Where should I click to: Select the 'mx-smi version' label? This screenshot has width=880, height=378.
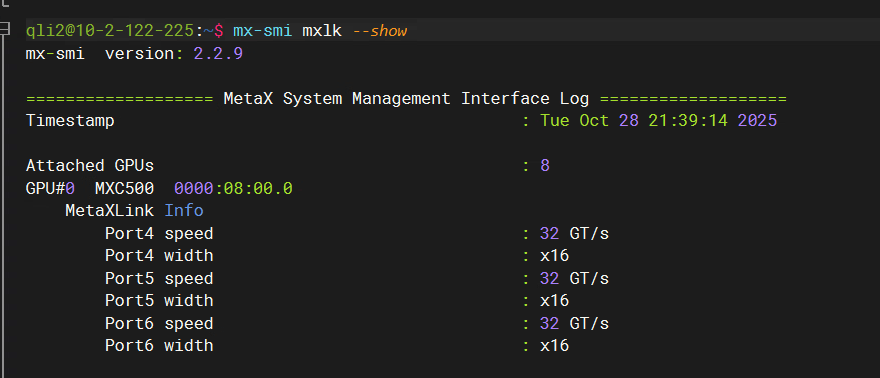tap(100, 54)
